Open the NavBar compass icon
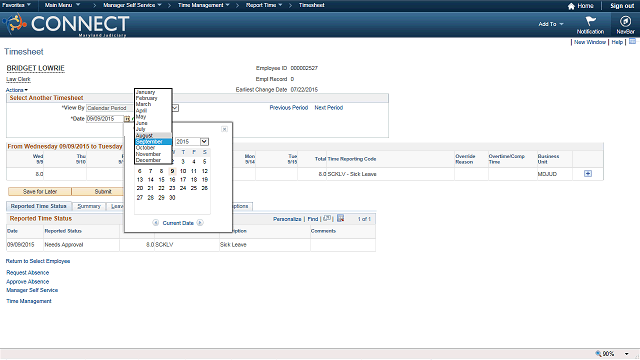 [x=625, y=21]
